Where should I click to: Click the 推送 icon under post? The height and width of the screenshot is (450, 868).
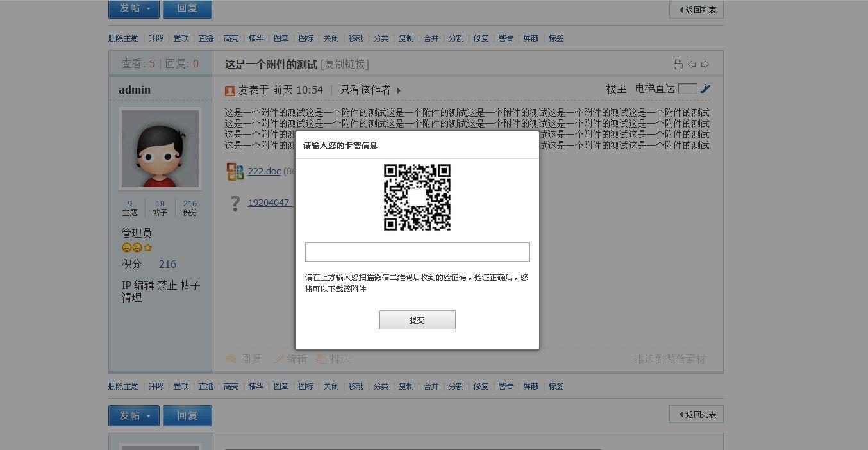[x=321, y=359]
